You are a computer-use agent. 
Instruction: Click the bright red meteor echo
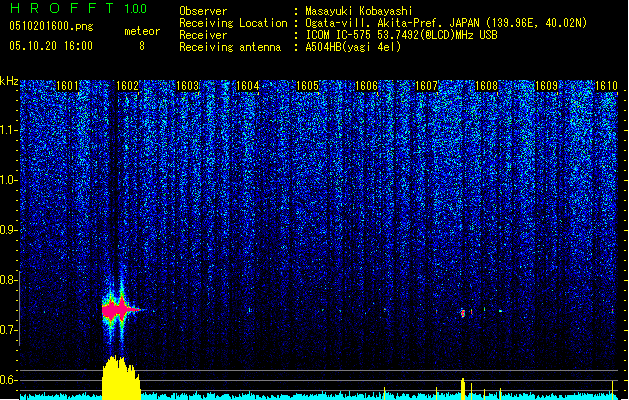tap(119, 310)
